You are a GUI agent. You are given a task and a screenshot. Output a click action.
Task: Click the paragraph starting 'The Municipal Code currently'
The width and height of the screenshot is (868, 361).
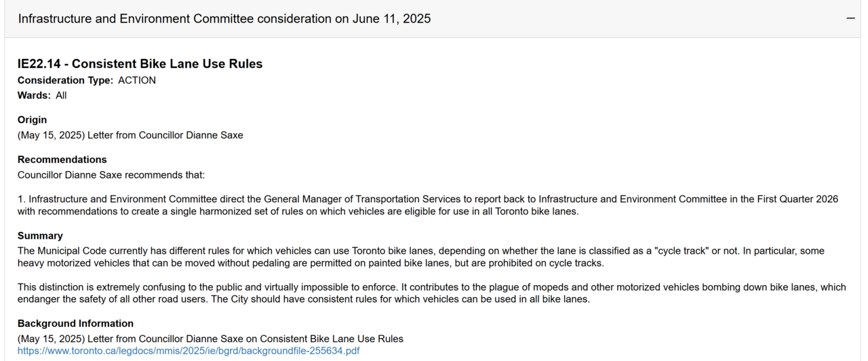point(420,256)
